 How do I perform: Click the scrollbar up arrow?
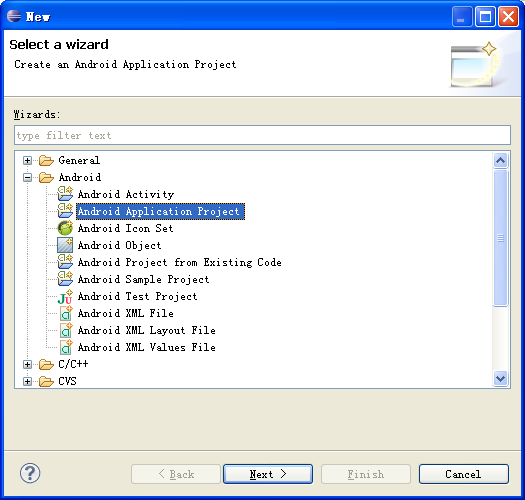click(501, 160)
